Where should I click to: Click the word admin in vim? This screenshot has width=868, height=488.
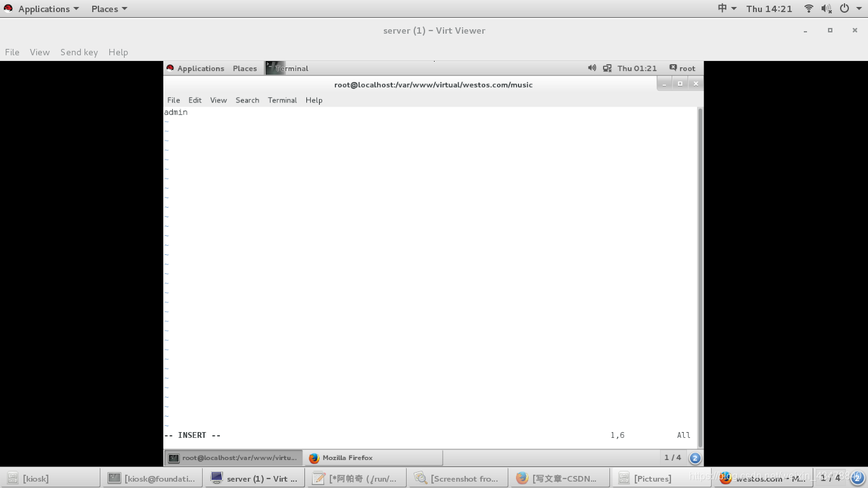[176, 112]
